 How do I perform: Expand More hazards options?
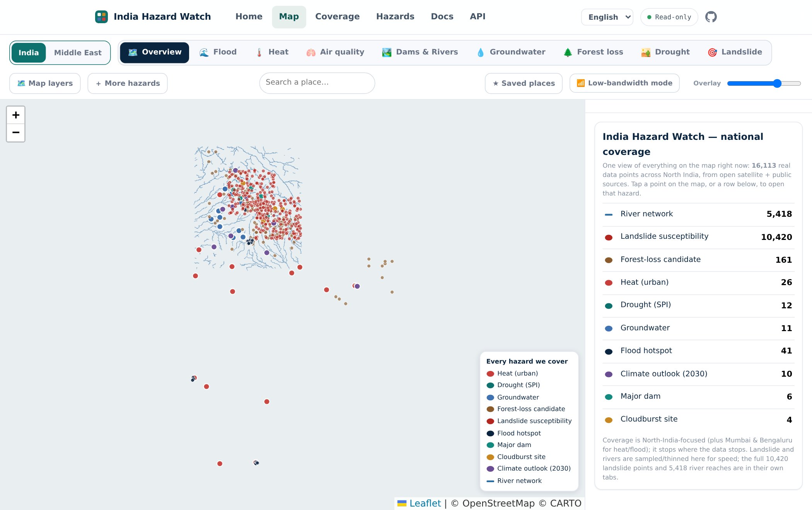click(x=128, y=83)
